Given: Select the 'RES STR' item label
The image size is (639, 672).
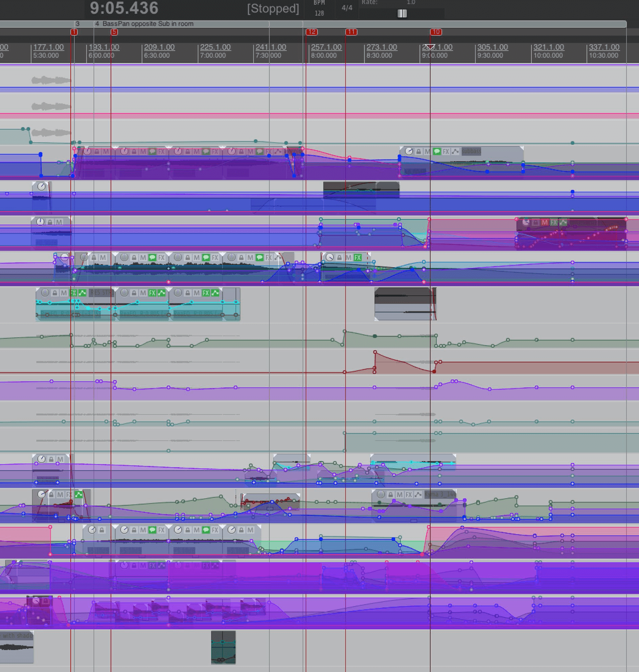Looking at the screenshot, I should pos(101,292).
